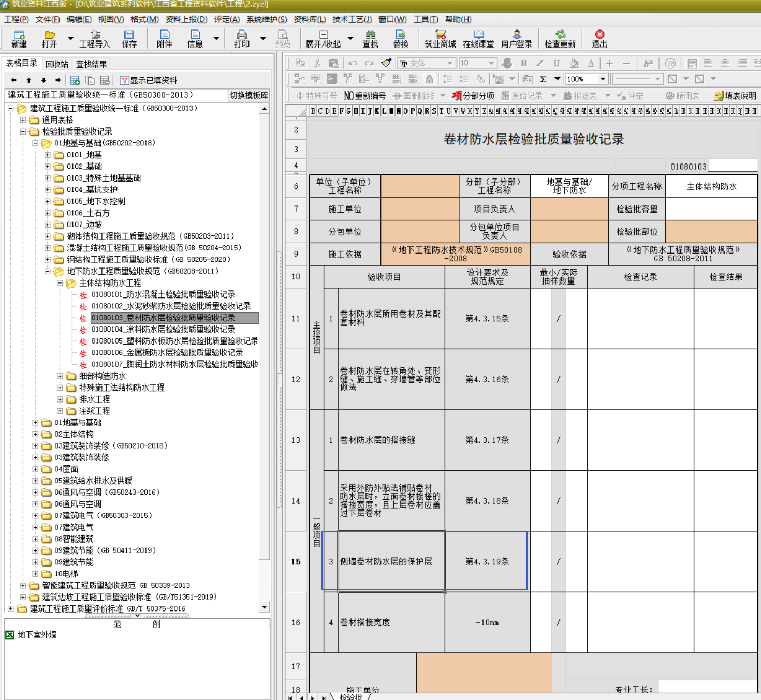Viewport: 761px width, 700px height.
Task: Click the 切换模板库 button
Action: point(249,95)
